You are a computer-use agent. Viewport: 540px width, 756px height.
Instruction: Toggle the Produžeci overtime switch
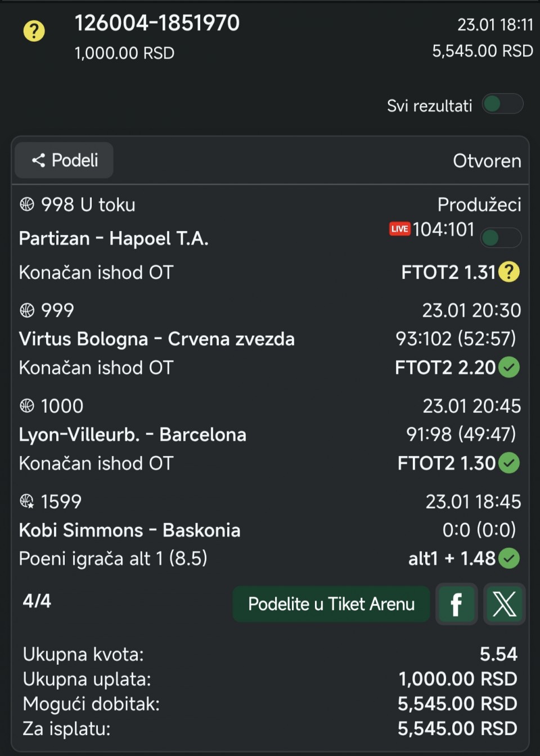tap(500, 238)
